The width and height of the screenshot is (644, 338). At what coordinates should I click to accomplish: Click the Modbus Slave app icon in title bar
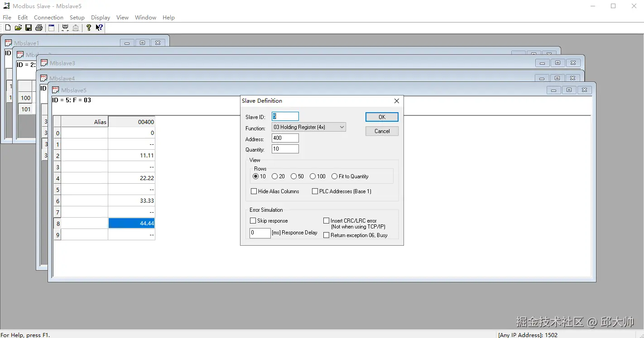(6, 6)
